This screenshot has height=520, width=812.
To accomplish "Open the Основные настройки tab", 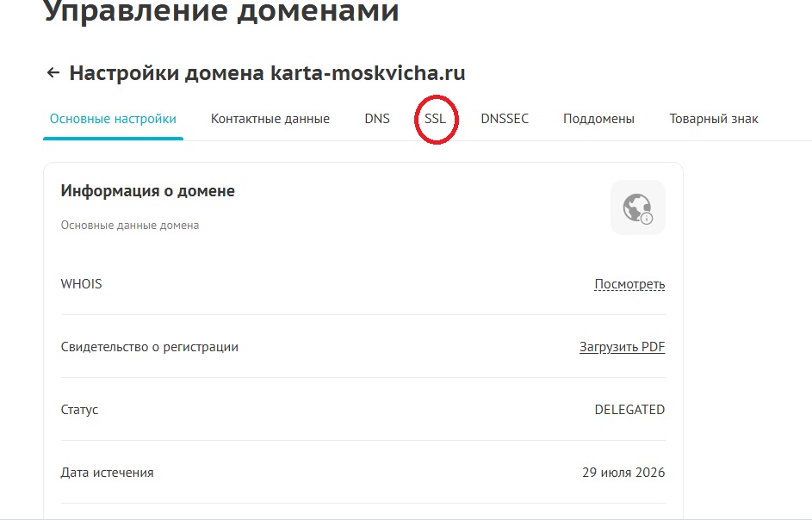I will 113,119.
